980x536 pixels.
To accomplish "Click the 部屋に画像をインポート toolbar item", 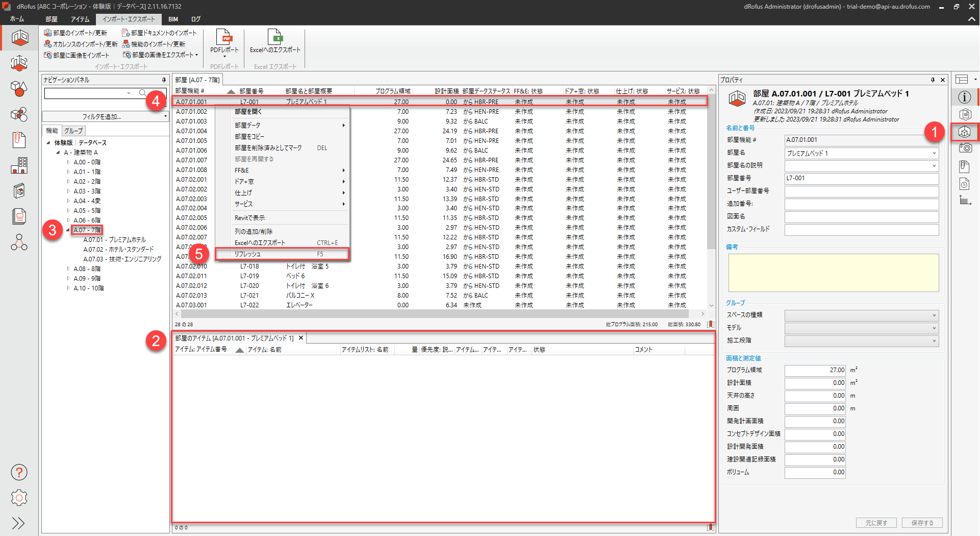I will tap(77, 55).
